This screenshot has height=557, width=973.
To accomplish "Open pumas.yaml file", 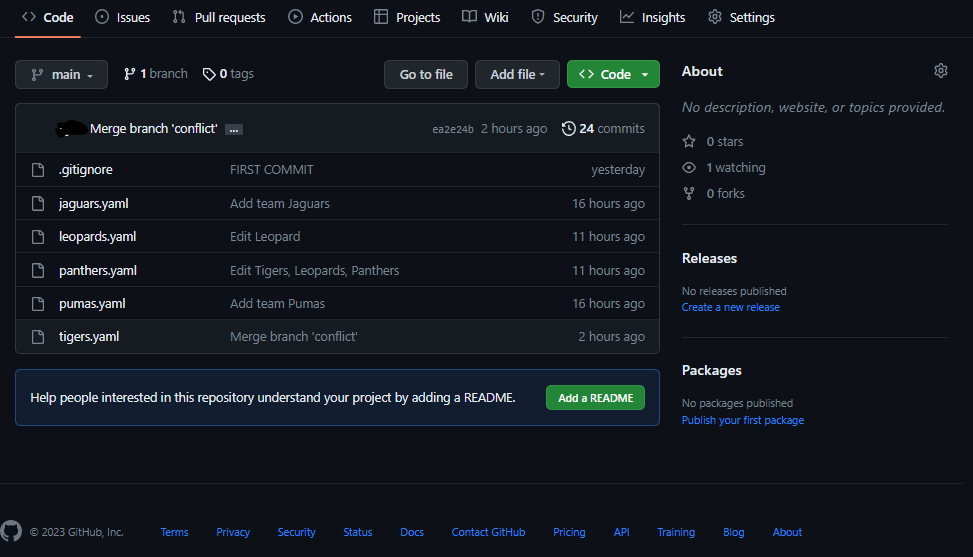I will 92,303.
